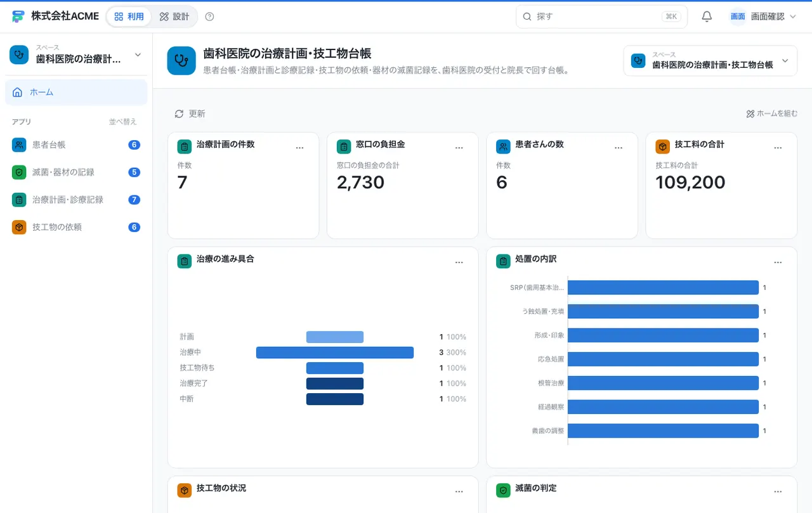
Task: Open more options on 滅菌の判定 card
Action: click(778, 492)
